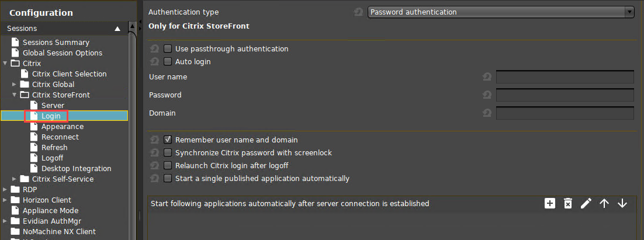Screen dimensions: 644x240
Task: Move application down with arrow icon
Action: click(x=622, y=203)
